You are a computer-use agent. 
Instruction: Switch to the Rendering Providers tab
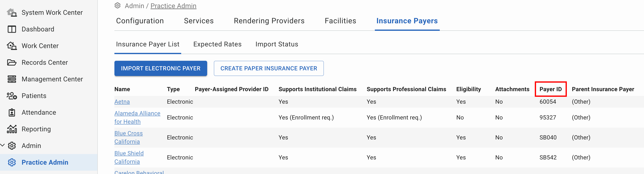269,21
